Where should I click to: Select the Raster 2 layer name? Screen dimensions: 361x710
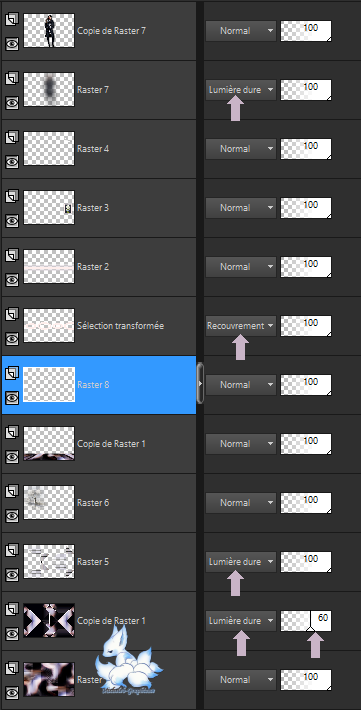pos(93,267)
